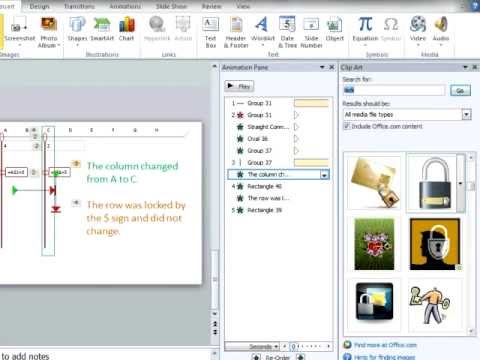Viewport: 480px width, 360px height.
Task: Open Hints for finding images link
Action: pyautogui.click(x=384, y=357)
